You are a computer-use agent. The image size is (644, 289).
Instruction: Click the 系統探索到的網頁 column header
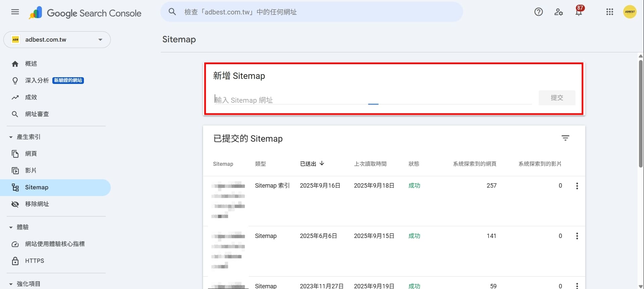(x=475, y=164)
